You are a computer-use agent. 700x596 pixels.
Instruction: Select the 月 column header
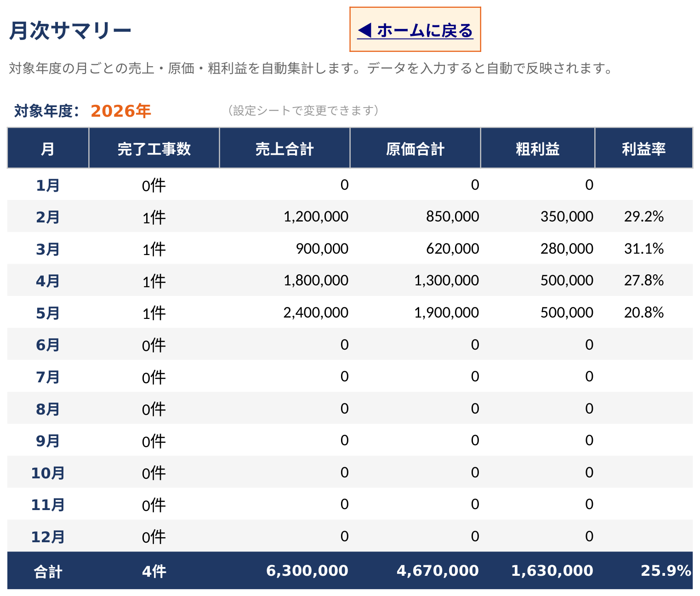pyautogui.click(x=48, y=148)
